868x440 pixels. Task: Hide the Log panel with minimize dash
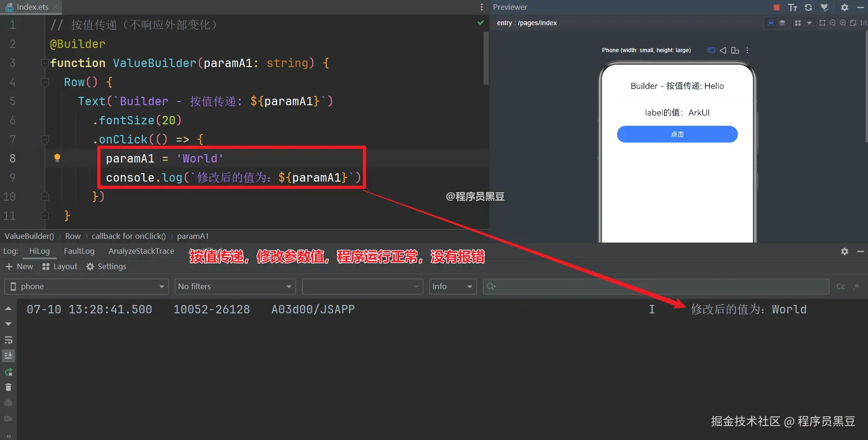pyautogui.click(x=861, y=251)
